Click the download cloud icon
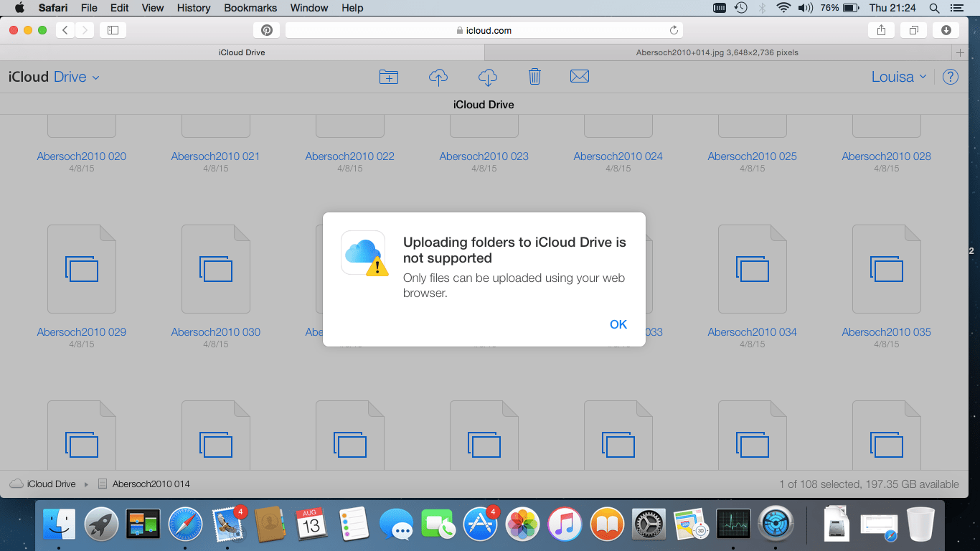The width and height of the screenshot is (980, 551). click(x=487, y=77)
